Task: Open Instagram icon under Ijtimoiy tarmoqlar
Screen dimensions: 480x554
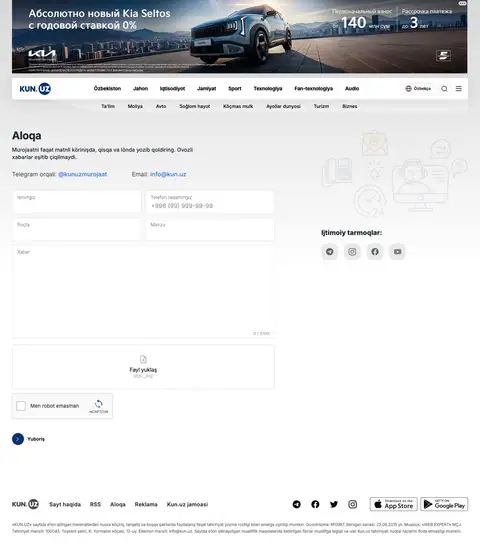Action: (x=352, y=252)
